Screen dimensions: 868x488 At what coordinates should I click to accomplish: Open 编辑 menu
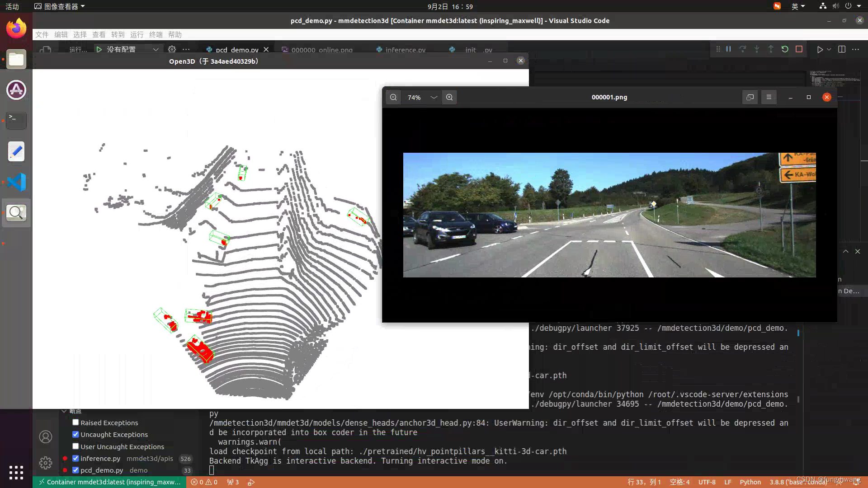tap(61, 35)
